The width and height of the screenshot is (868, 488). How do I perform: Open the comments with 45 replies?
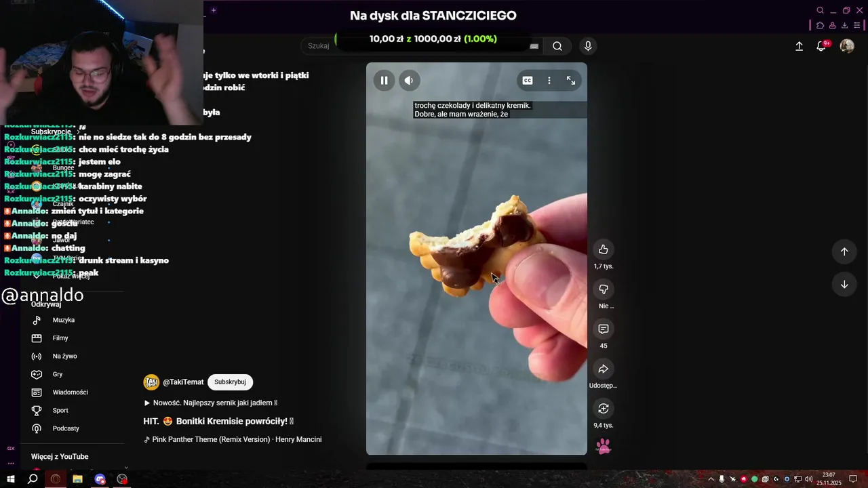[x=604, y=329]
